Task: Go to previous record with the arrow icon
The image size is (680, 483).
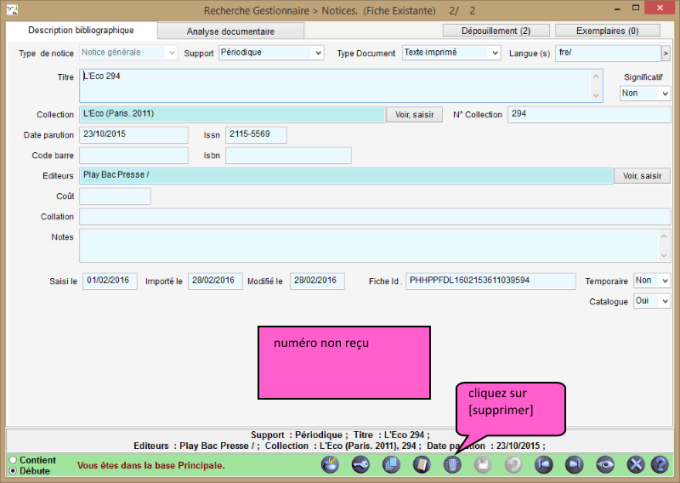Action: click(x=543, y=465)
